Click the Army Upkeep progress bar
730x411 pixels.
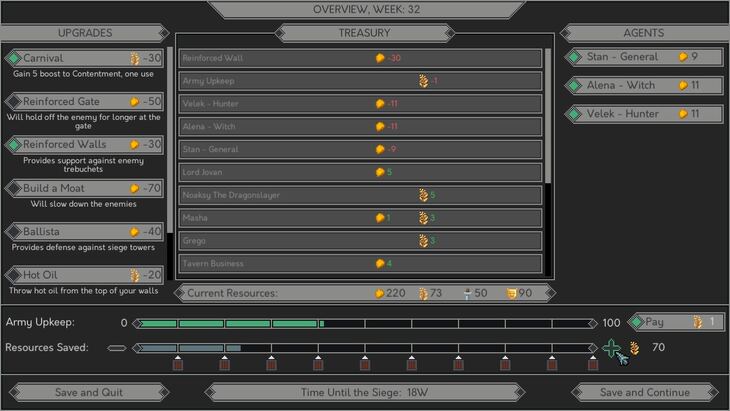pos(365,323)
